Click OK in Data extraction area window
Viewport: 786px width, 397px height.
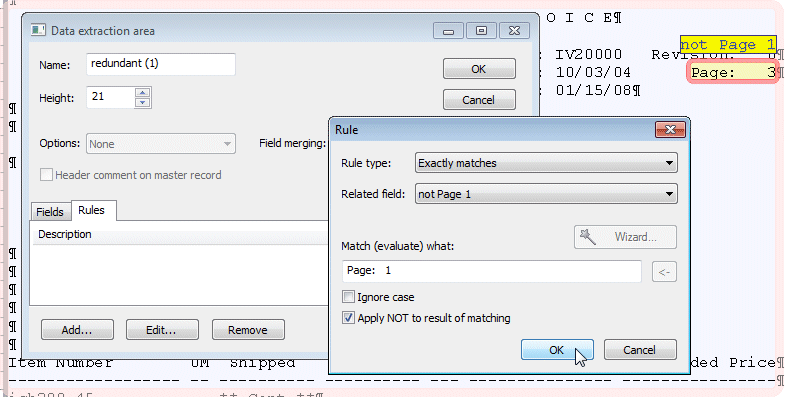coord(479,69)
